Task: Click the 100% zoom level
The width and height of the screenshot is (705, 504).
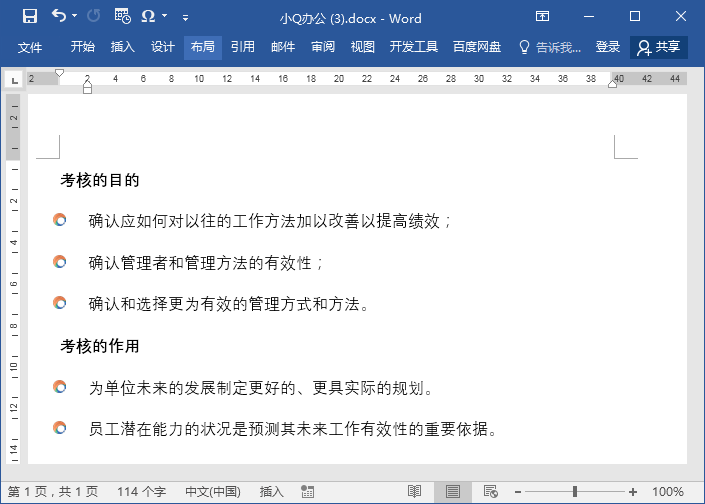Action: pos(668,491)
